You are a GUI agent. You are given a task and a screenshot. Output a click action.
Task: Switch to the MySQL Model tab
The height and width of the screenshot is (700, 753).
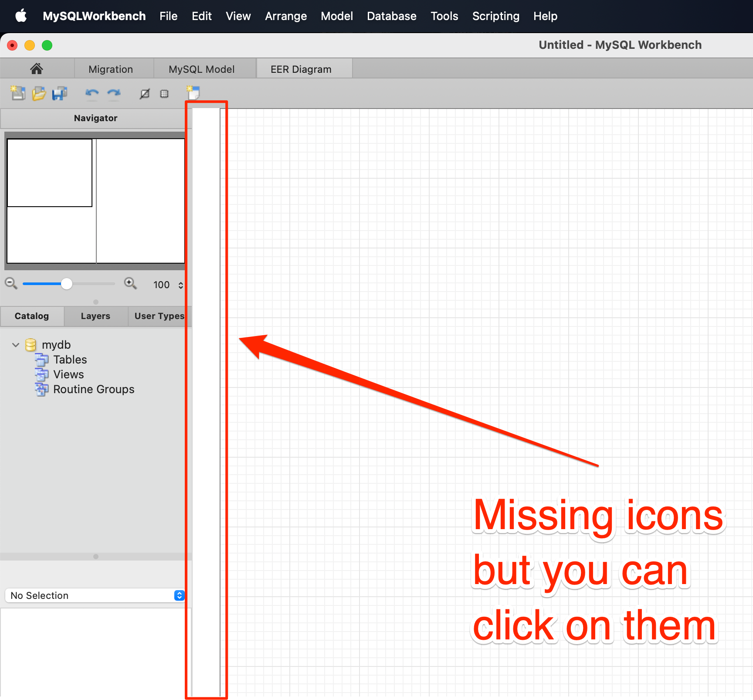click(x=201, y=69)
